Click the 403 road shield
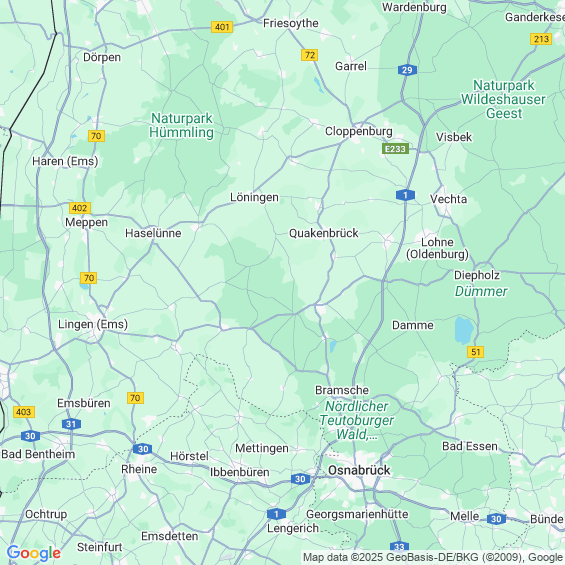The image size is (565, 565). point(24,412)
